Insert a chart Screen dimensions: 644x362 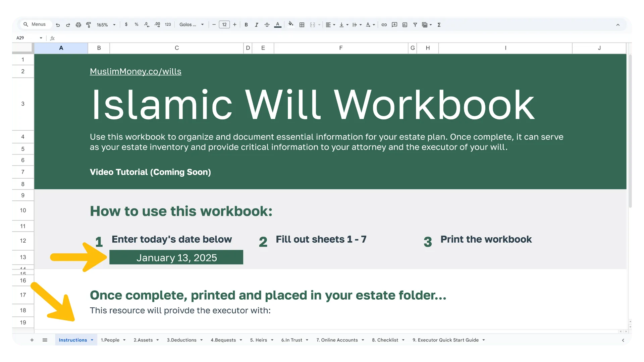click(405, 25)
